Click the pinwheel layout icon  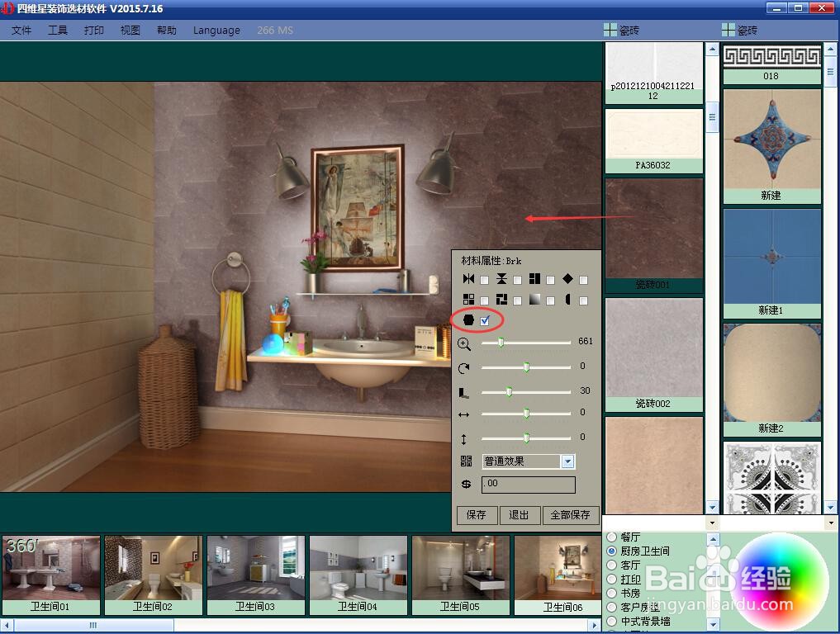pos(501,300)
